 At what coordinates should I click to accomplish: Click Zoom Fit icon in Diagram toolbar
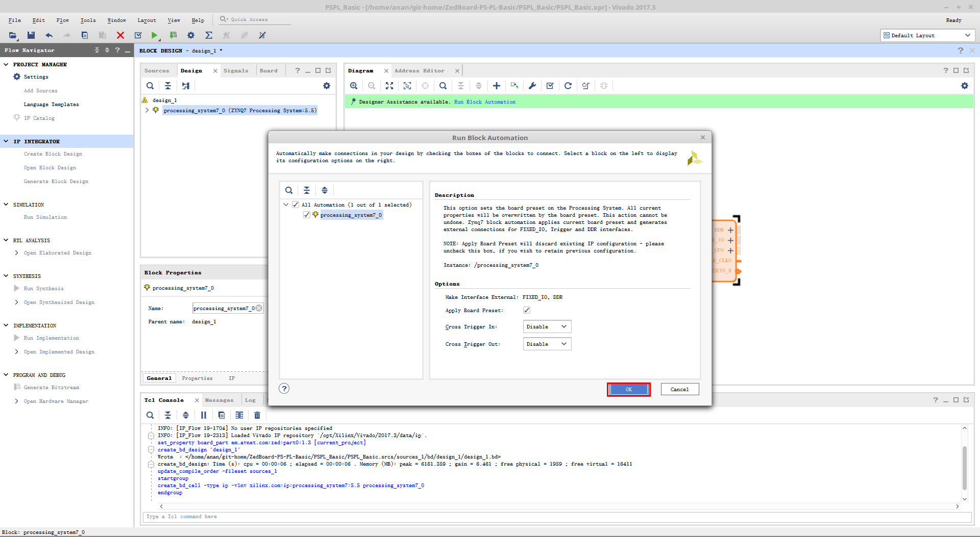389,86
